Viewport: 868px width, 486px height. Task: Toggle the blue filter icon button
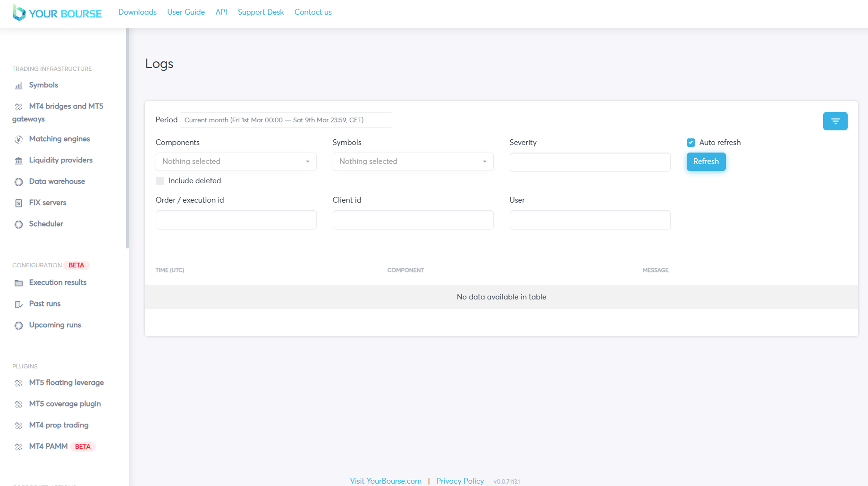point(835,121)
